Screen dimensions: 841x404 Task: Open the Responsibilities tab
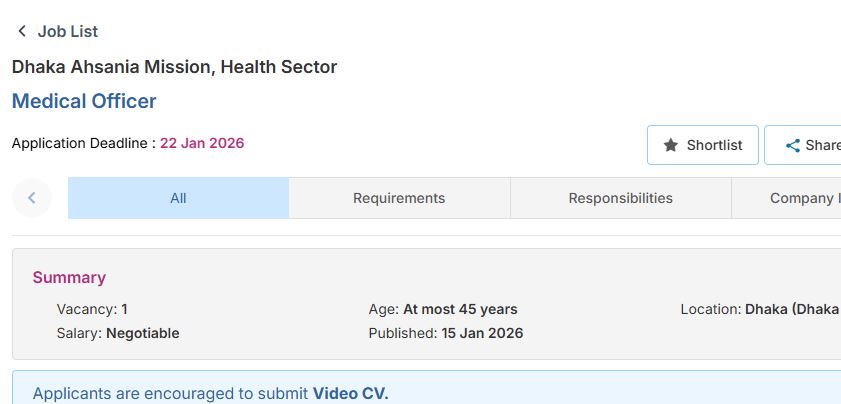click(x=620, y=198)
